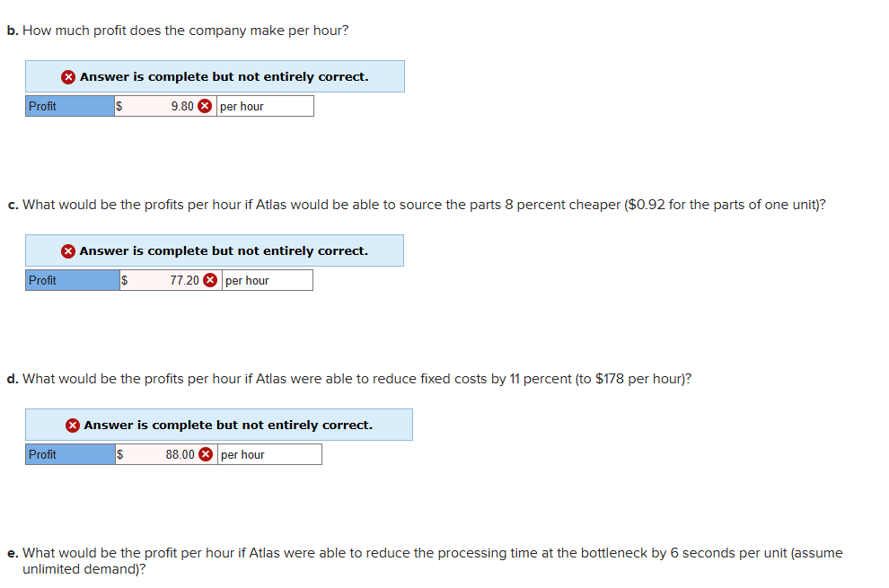Click the per hour field under question d

(269, 453)
